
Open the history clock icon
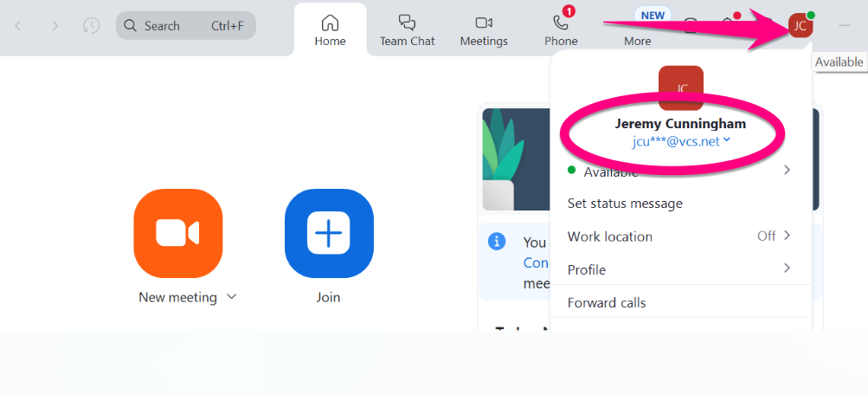pyautogui.click(x=91, y=26)
